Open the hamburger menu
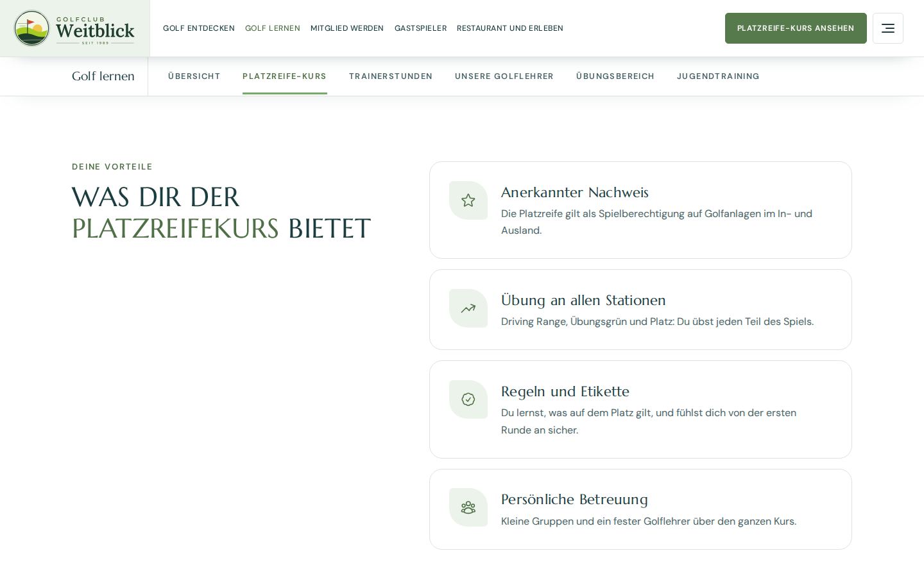 (888, 28)
